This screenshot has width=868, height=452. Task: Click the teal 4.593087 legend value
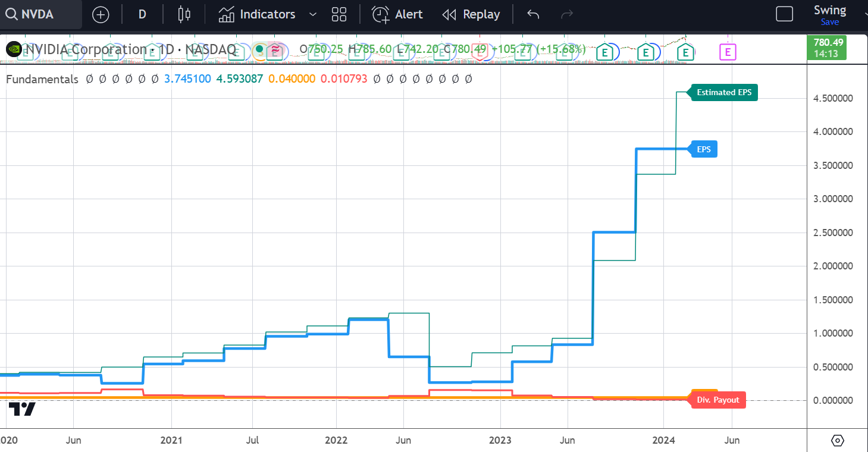pos(239,79)
